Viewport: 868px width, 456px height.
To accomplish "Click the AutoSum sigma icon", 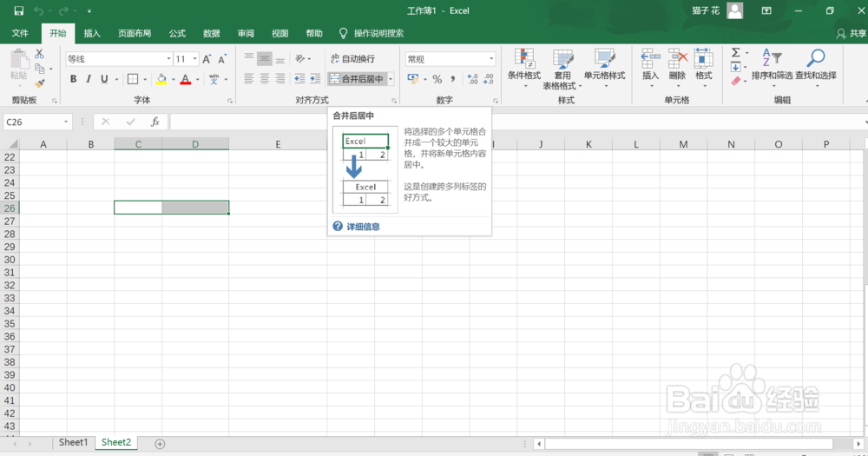I will tap(735, 53).
